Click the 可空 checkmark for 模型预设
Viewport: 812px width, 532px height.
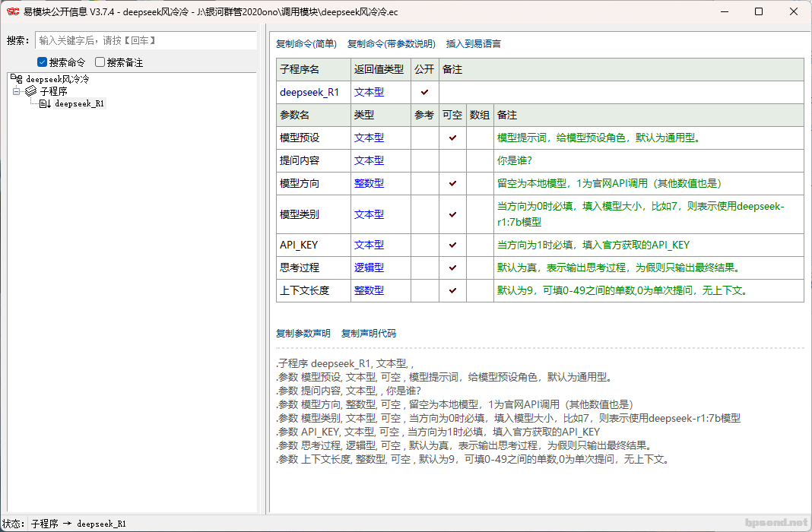point(452,138)
